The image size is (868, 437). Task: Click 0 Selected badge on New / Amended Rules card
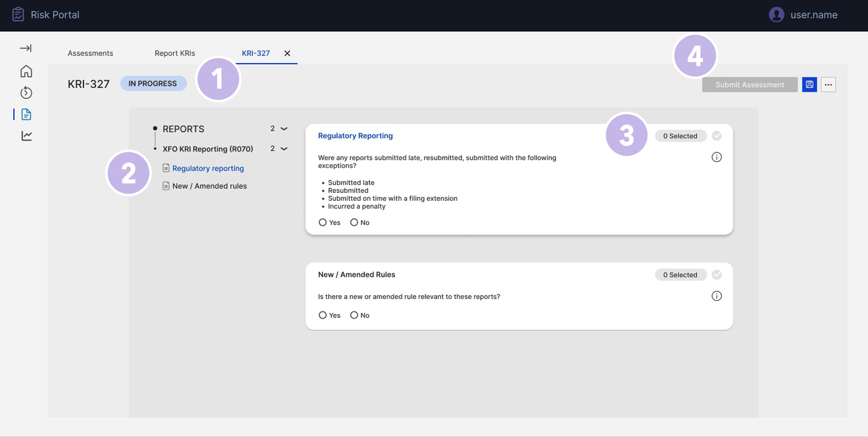pyautogui.click(x=680, y=275)
